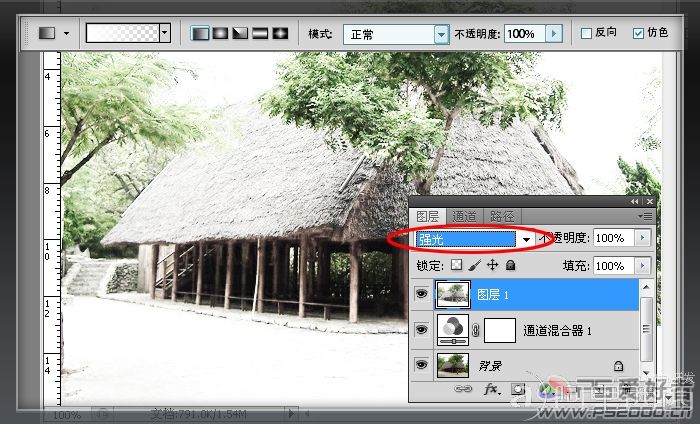Switch to the 路径 paths tab
700x424 pixels.
tap(502, 216)
